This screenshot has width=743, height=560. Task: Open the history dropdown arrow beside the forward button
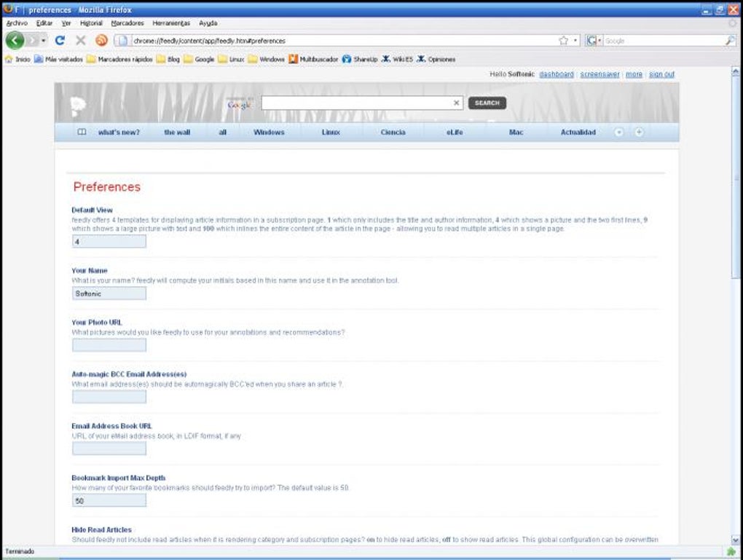click(44, 41)
